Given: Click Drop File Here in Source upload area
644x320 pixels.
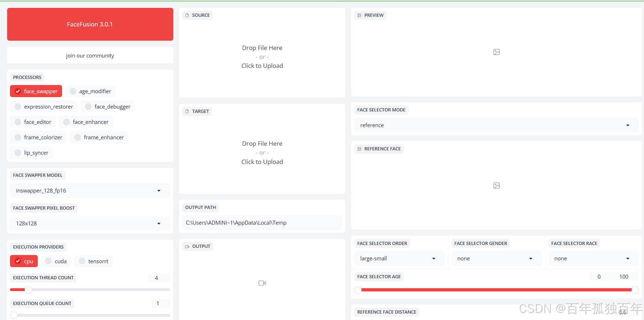Looking at the screenshot, I should point(262,48).
